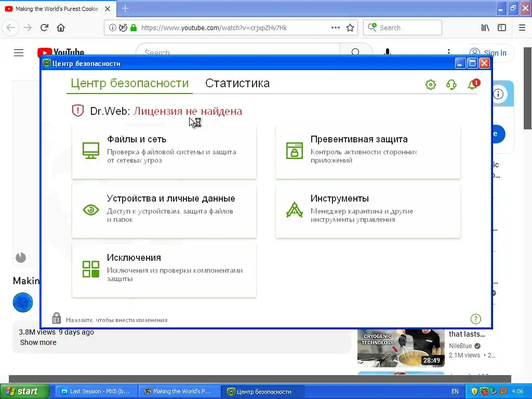Click Центр безопасности taskbar button
Viewport: 532px width, 399px height.
pos(263,391)
